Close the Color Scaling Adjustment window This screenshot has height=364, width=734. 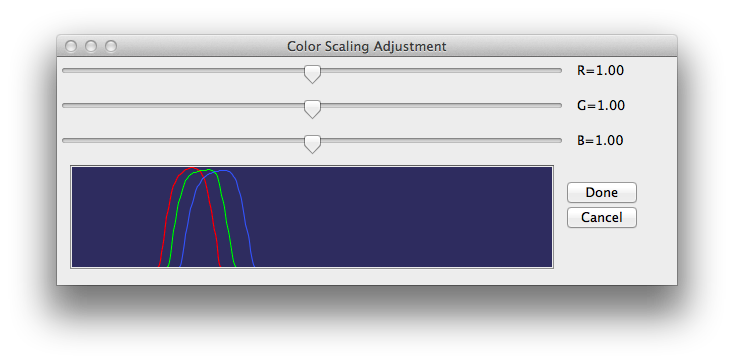71,46
